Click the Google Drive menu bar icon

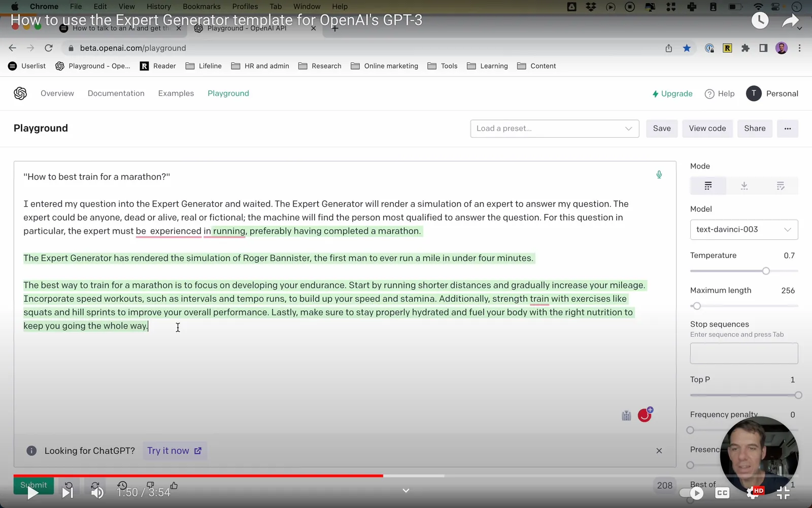click(x=571, y=7)
